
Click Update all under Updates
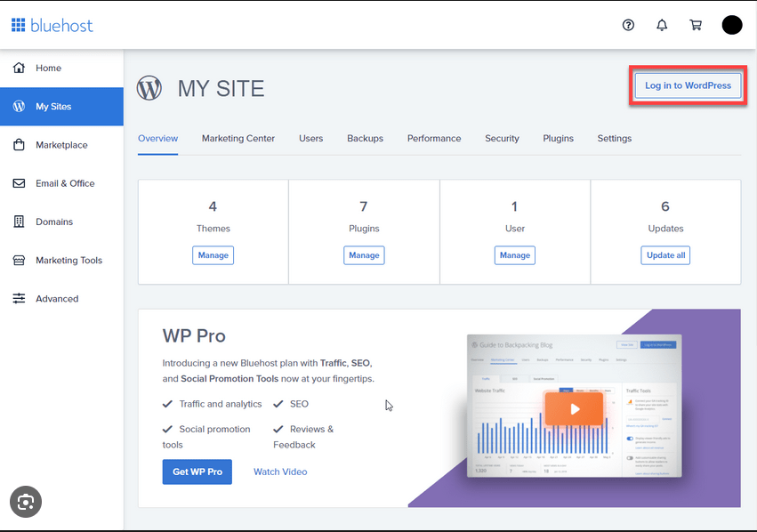click(665, 255)
